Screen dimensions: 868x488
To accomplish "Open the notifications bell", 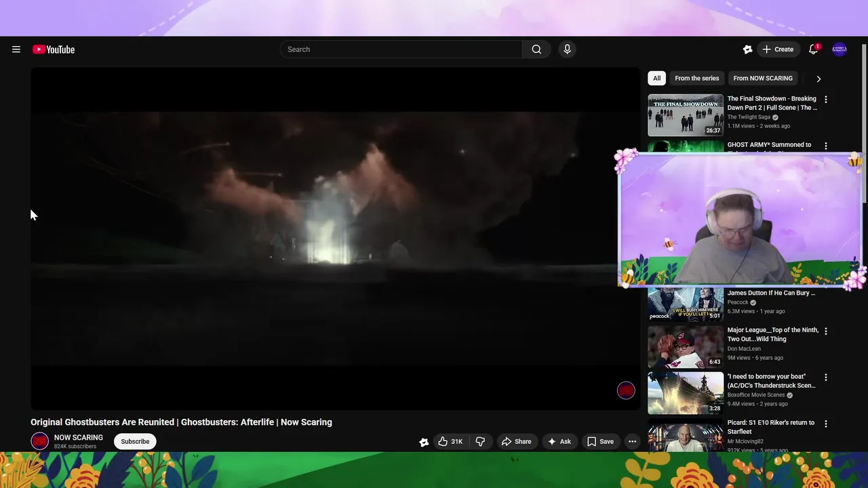I will pyautogui.click(x=813, y=49).
